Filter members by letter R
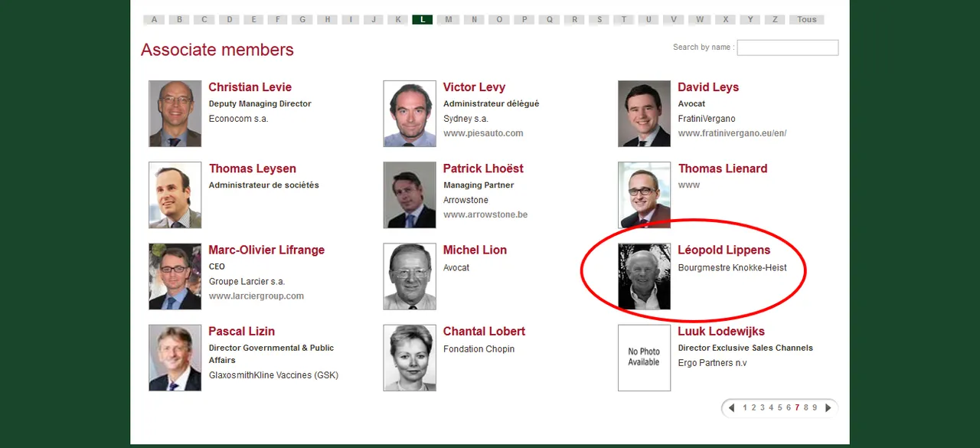The width and height of the screenshot is (980, 448). 574,20
